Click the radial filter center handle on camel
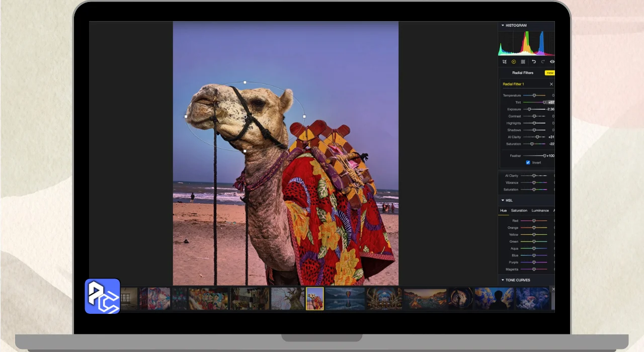The height and width of the screenshot is (352, 644). click(245, 117)
